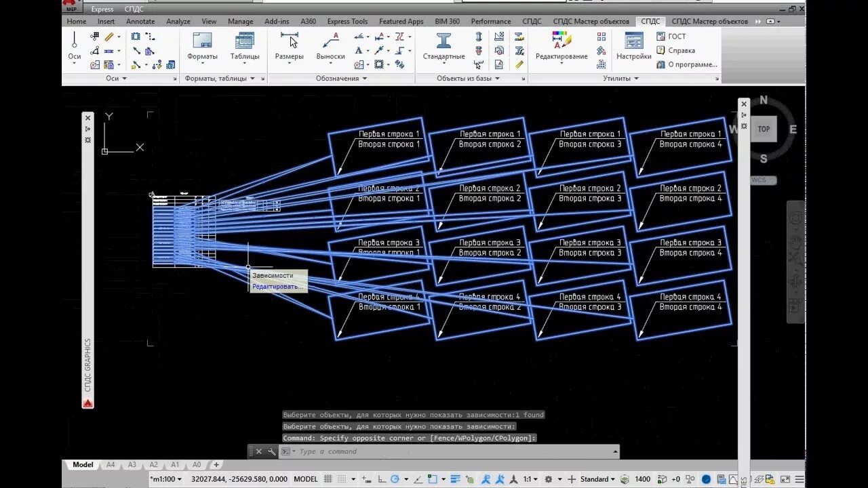Switch to the Home ribbon tab
Screen dimensions: 868x488
tap(77, 22)
